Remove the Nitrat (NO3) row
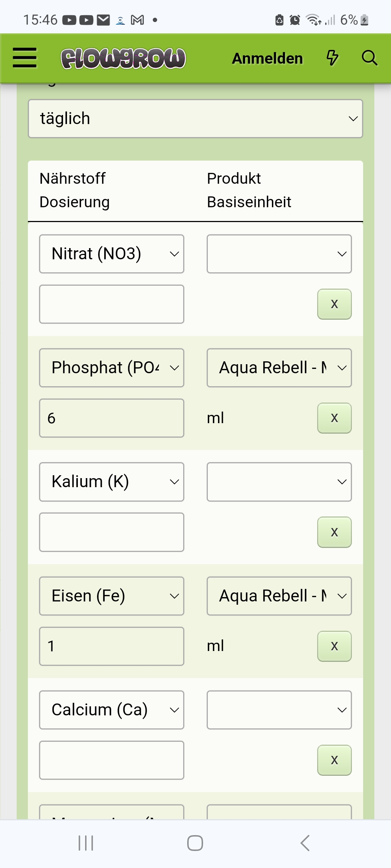The height and width of the screenshot is (868, 391). [334, 304]
